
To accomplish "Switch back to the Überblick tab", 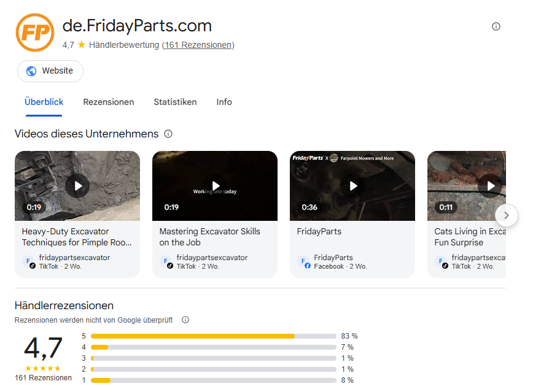I will [44, 102].
